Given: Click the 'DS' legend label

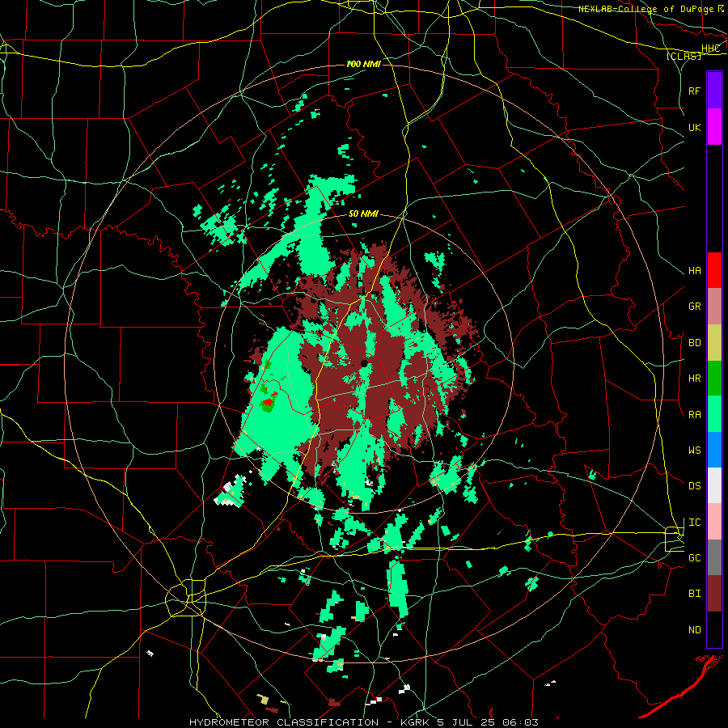Looking at the screenshot, I should point(694,485).
